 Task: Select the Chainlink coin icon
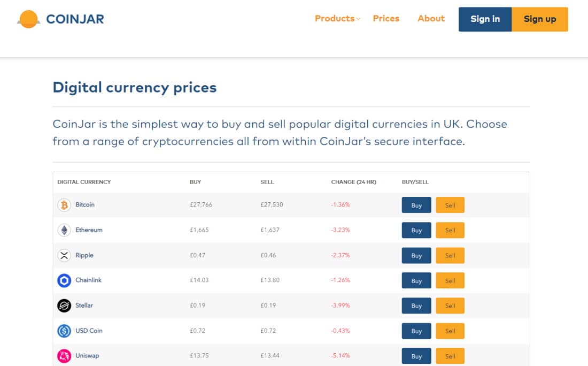pyautogui.click(x=64, y=280)
